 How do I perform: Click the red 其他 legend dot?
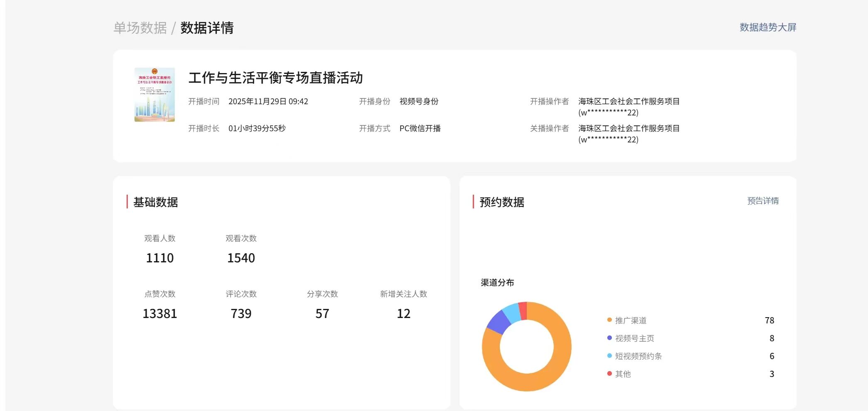click(x=609, y=374)
